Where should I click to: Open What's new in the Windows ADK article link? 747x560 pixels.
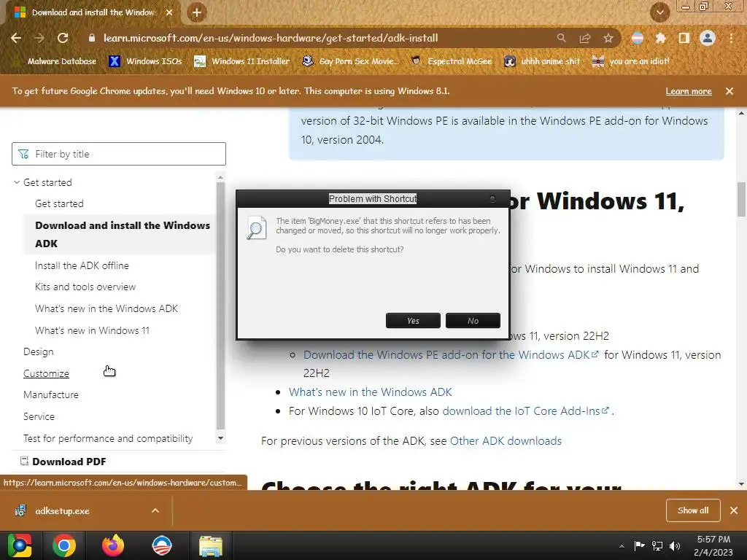[370, 392]
